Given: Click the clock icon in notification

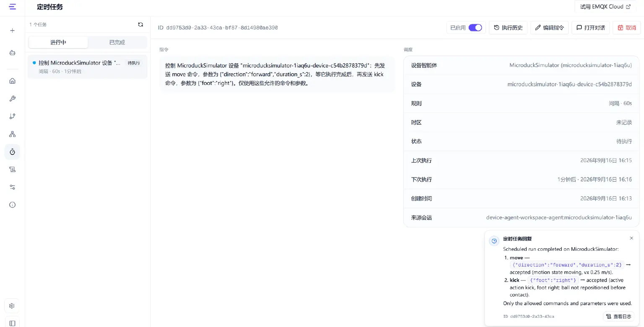Looking at the screenshot, I should point(494,241).
